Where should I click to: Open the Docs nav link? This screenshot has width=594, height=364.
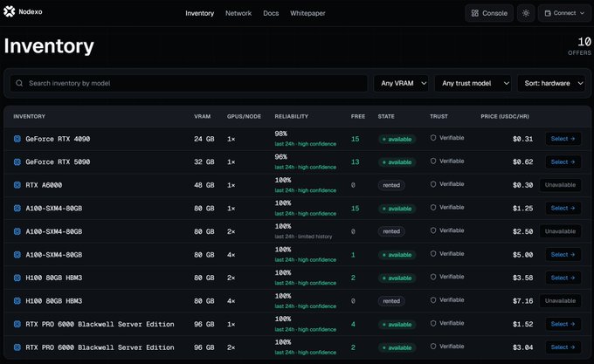pyautogui.click(x=271, y=13)
